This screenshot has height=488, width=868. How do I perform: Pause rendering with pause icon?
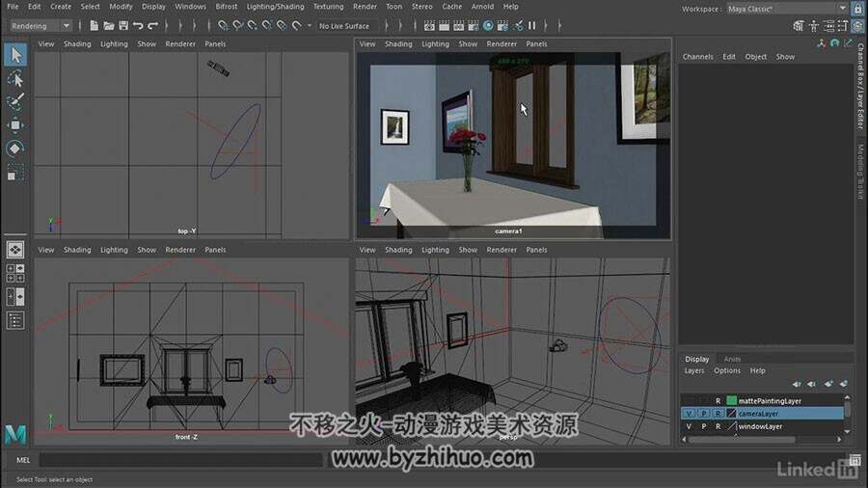(x=532, y=25)
